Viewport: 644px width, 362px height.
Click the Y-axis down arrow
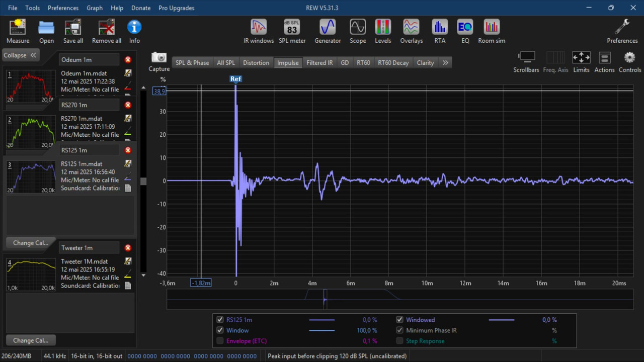click(x=143, y=275)
